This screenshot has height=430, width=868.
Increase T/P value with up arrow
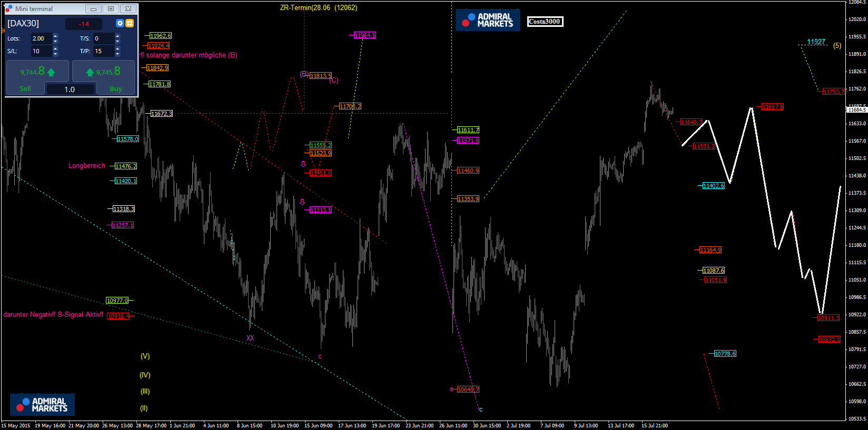[x=117, y=48]
